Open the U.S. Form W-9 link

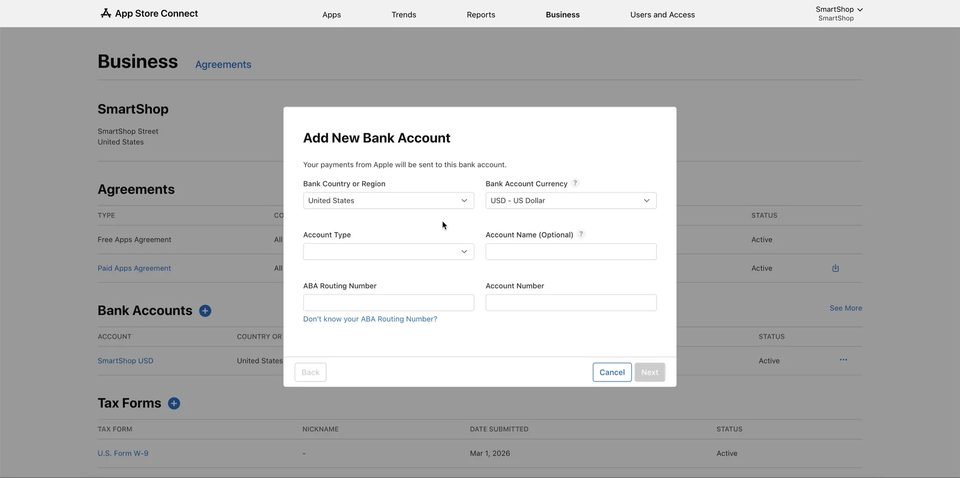pos(123,454)
